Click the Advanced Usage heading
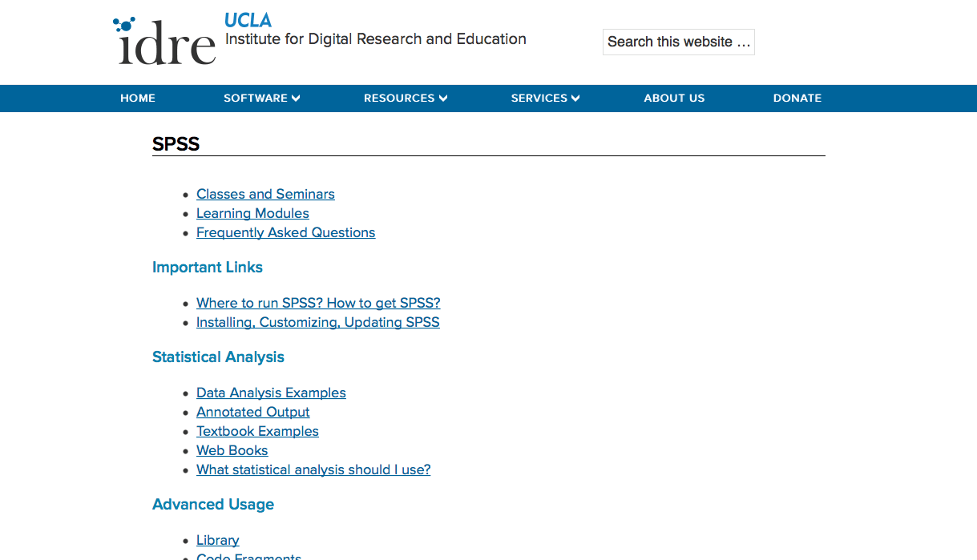 213,505
